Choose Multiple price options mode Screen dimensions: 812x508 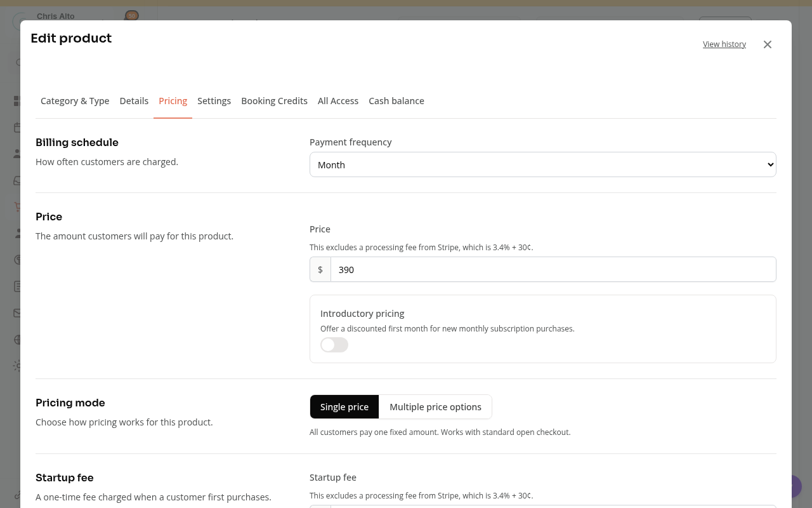point(435,407)
